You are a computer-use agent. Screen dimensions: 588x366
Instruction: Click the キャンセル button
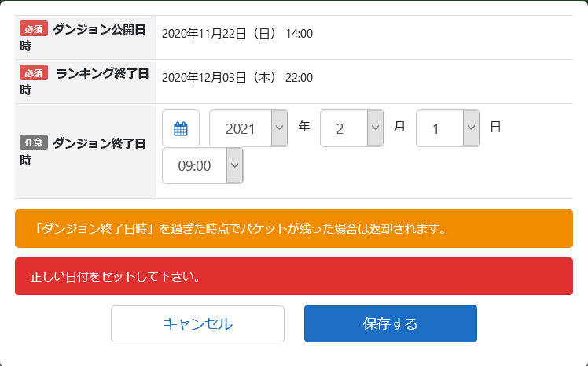click(197, 323)
